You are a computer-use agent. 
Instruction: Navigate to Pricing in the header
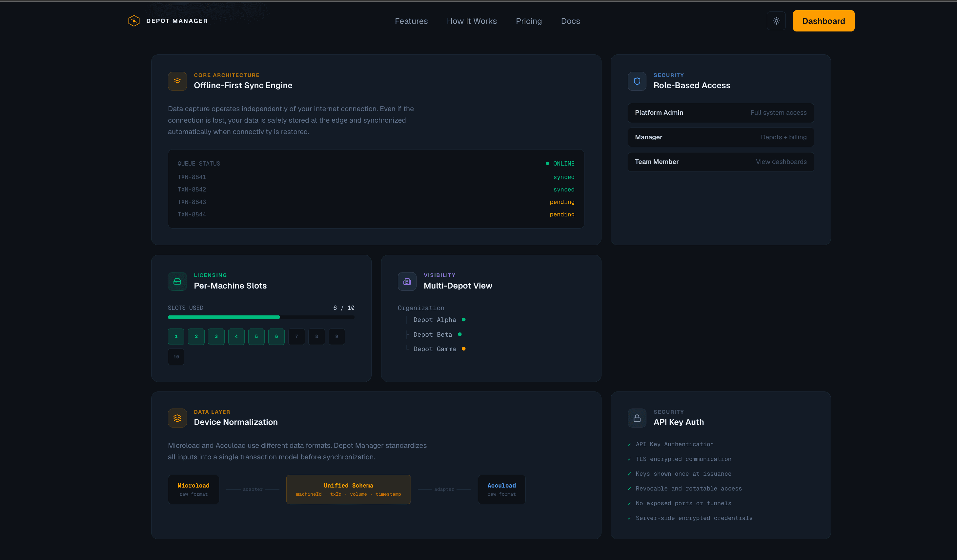529,21
